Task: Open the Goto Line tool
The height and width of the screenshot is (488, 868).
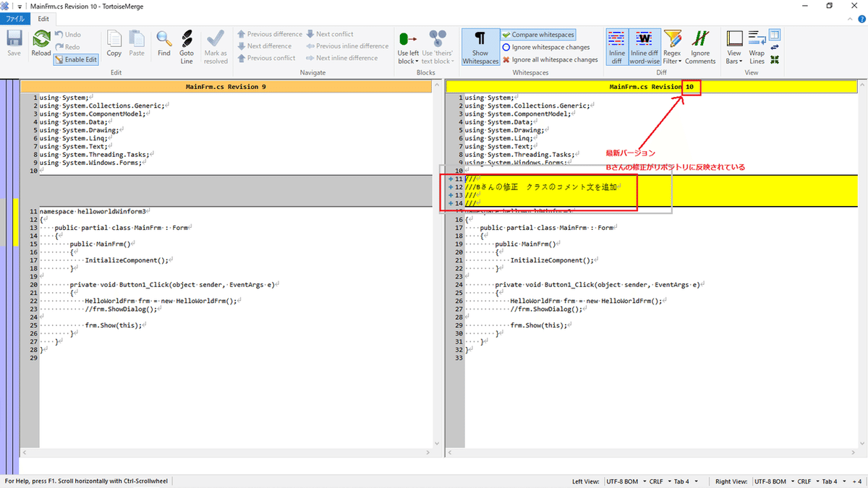Action: [x=187, y=47]
